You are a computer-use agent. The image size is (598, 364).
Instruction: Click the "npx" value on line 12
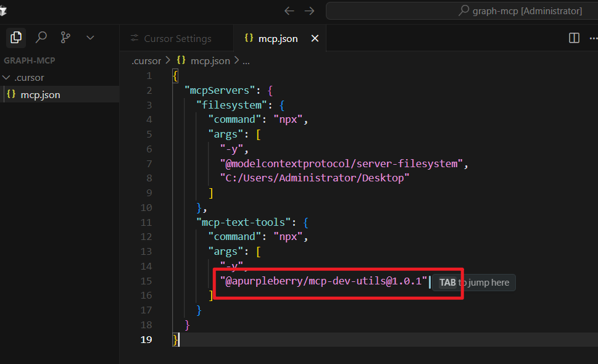pyautogui.click(x=288, y=237)
